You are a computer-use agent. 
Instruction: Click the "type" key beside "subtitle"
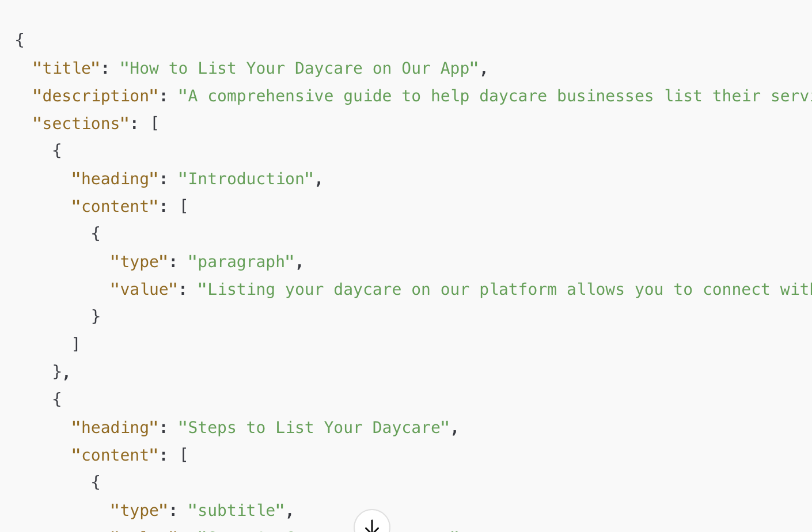tap(139, 510)
